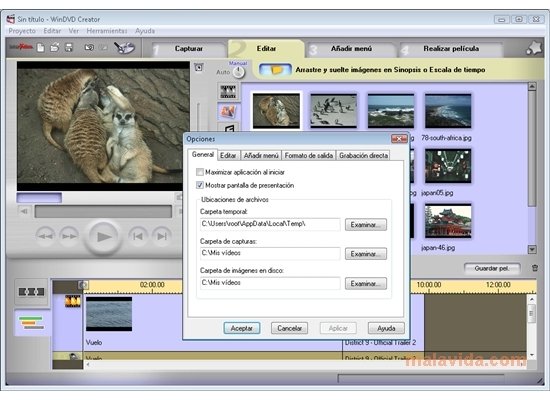The image size is (550, 400).
Task: Open a project with the folder icon
Action: (x=54, y=48)
